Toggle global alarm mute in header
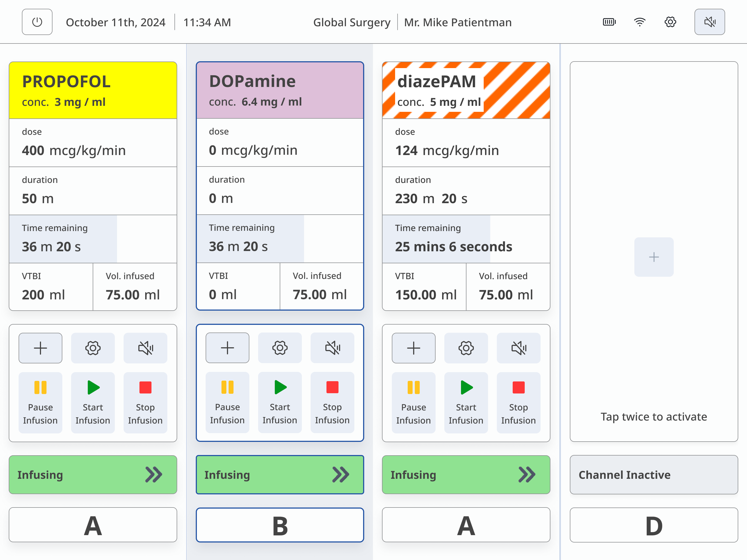 tap(709, 22)
